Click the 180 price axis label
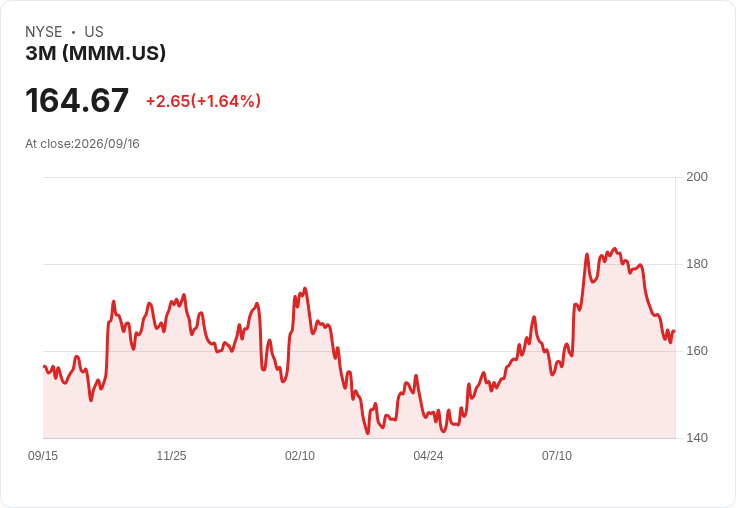 (697, 264)
